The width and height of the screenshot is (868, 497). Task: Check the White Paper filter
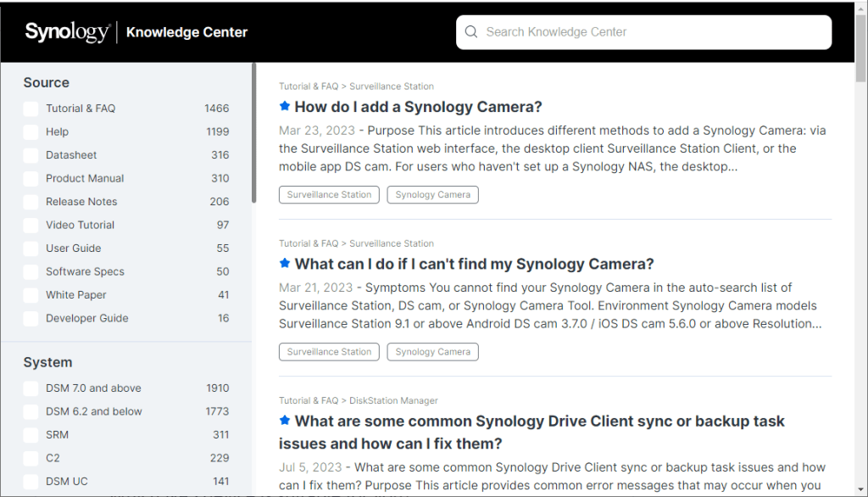(31, 295)
